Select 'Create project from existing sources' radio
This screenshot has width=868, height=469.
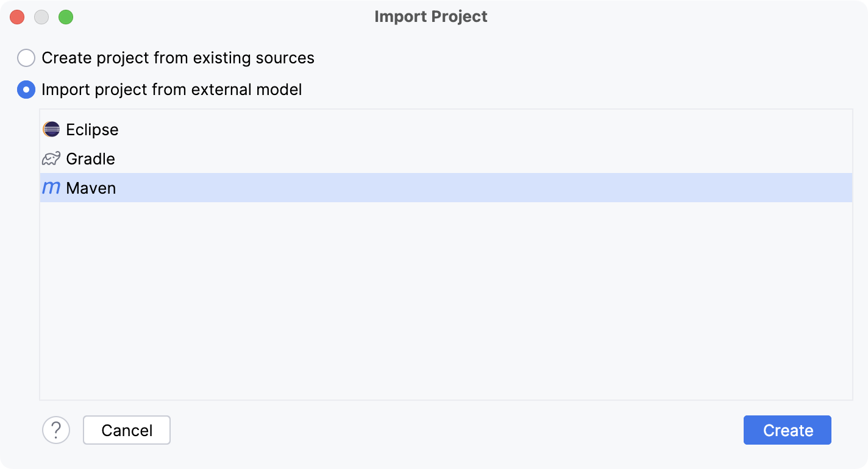pos(26,58)
